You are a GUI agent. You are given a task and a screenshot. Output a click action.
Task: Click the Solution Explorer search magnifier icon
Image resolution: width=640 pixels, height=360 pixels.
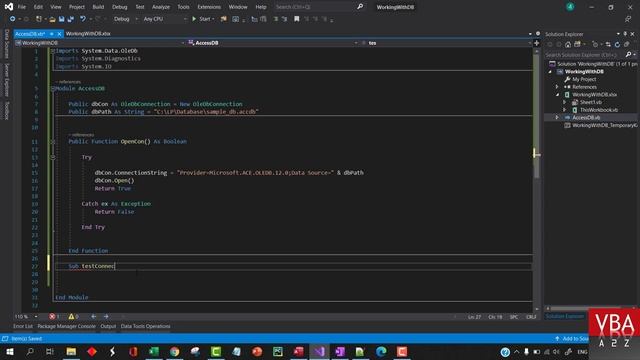click(628, 54)
